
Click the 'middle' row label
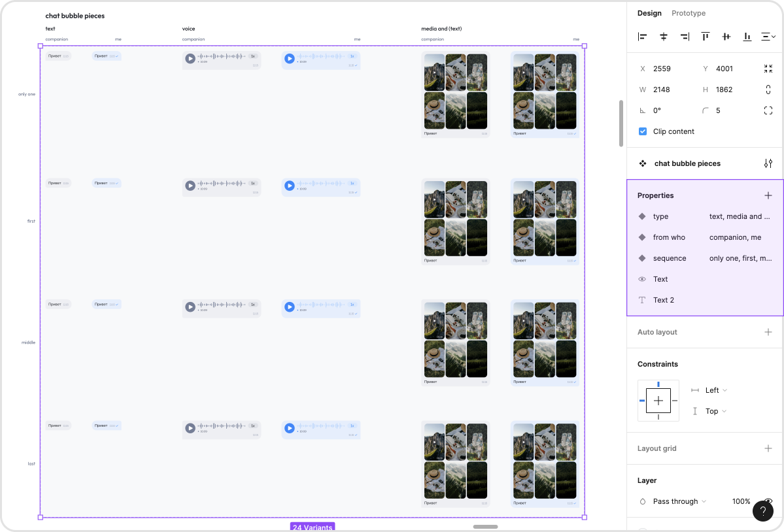pyautogui.click(x=29, y=342)
